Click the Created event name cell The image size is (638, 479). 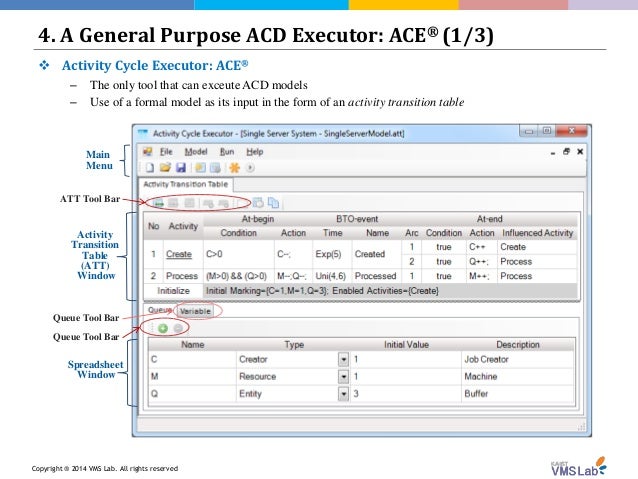coord(377,254)
